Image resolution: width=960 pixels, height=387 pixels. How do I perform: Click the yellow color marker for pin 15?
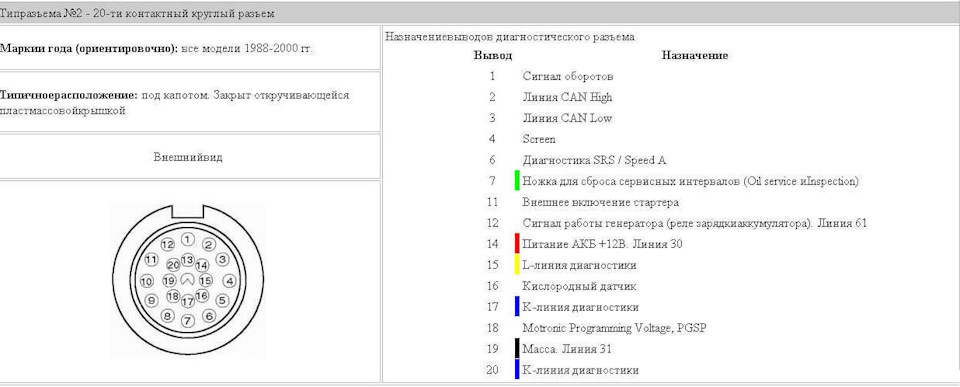(x=517, y=265)
